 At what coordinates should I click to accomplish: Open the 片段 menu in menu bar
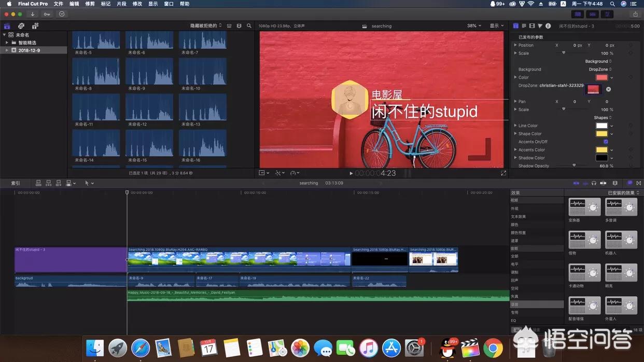coord(121,4)
